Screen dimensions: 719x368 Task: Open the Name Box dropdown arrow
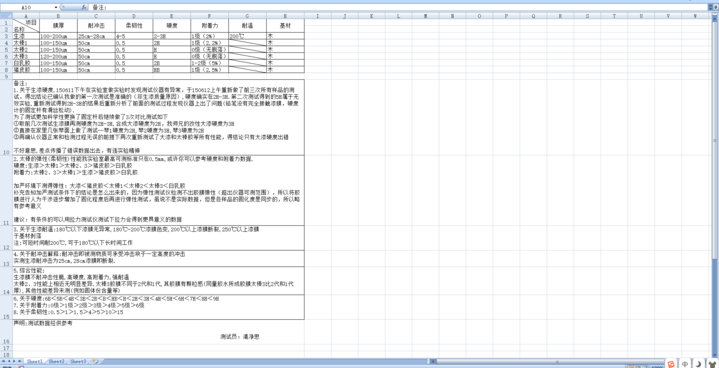pyautogui.click(x=56, y=7)
